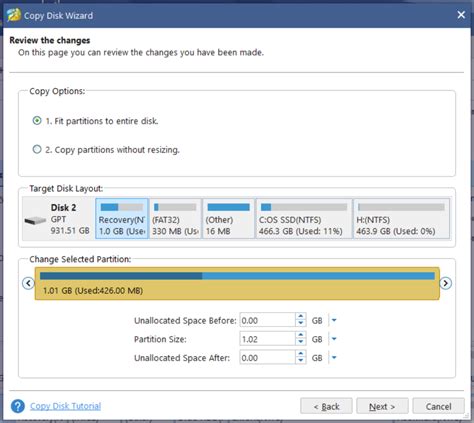Select the Recovery 1.0 GB partition block
The image size is (474, 423).
pos(122,219)
